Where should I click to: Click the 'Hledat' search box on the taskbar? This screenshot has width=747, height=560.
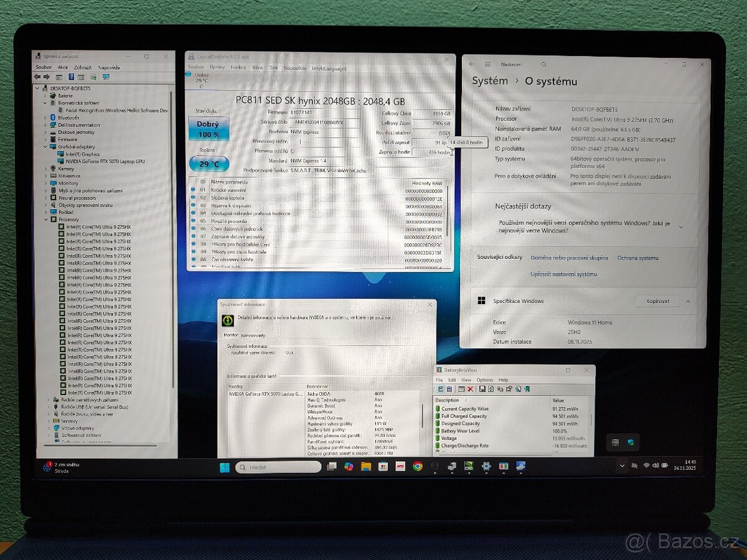tap(277, 466)
